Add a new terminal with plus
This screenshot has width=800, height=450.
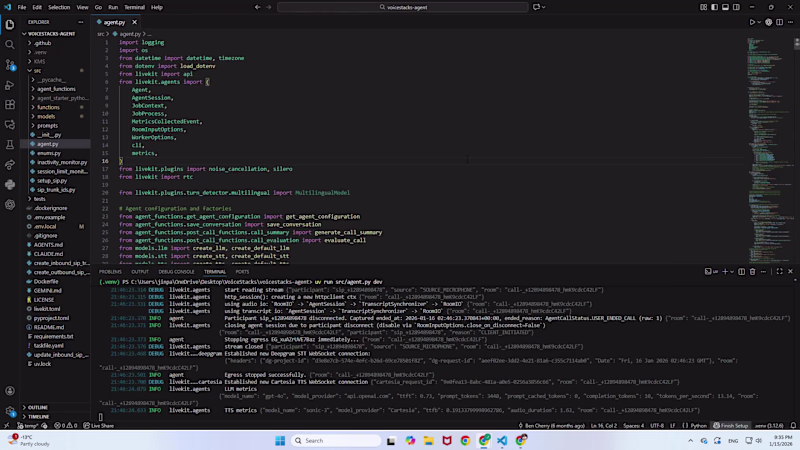[724, 272]
